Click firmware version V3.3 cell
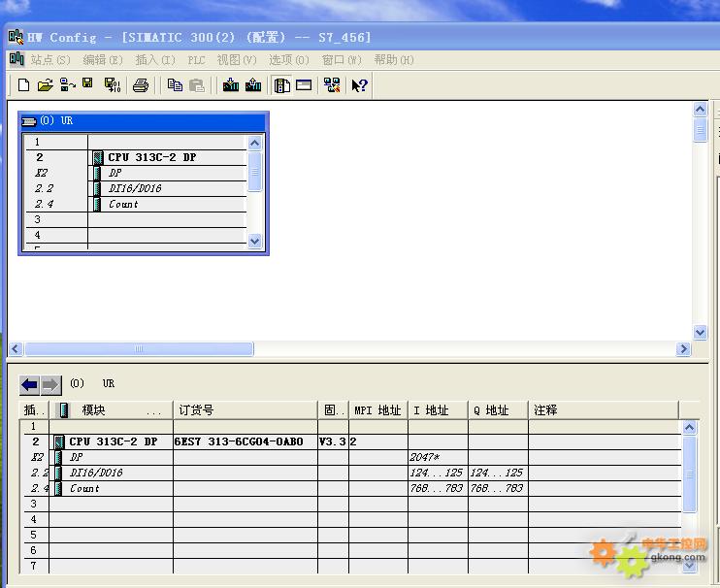 click(333, 442)
